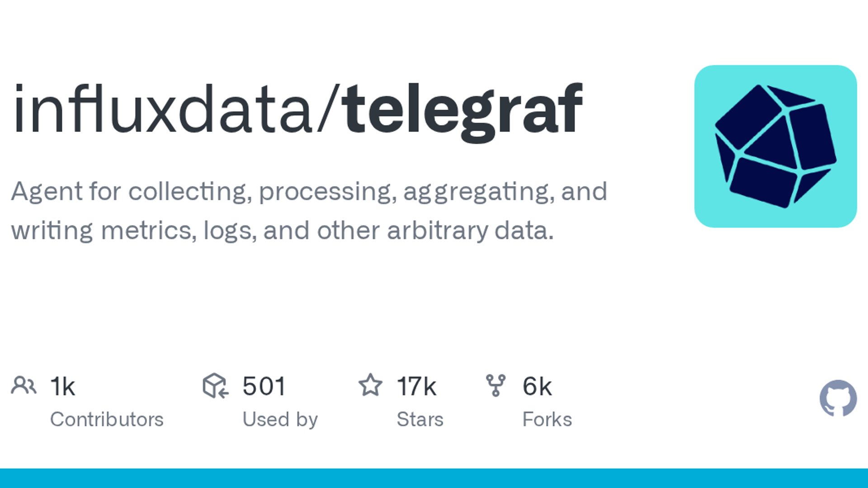Click the Forks label
Viewport: 868px width, 488px height.
pos(547,420)
